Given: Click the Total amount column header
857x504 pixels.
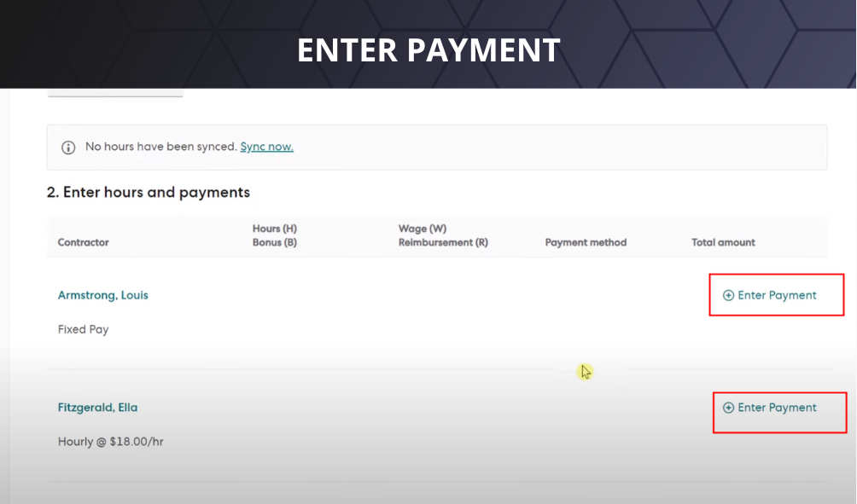Looking at the screenshot, I should click(x=723, y=242).
